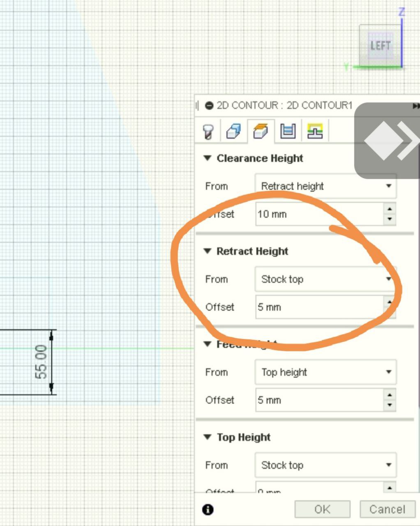Decrease Feed Height offset with down arrow
Image resolution: width=420 pixels, height=526 pixels.
coord(390,405)
